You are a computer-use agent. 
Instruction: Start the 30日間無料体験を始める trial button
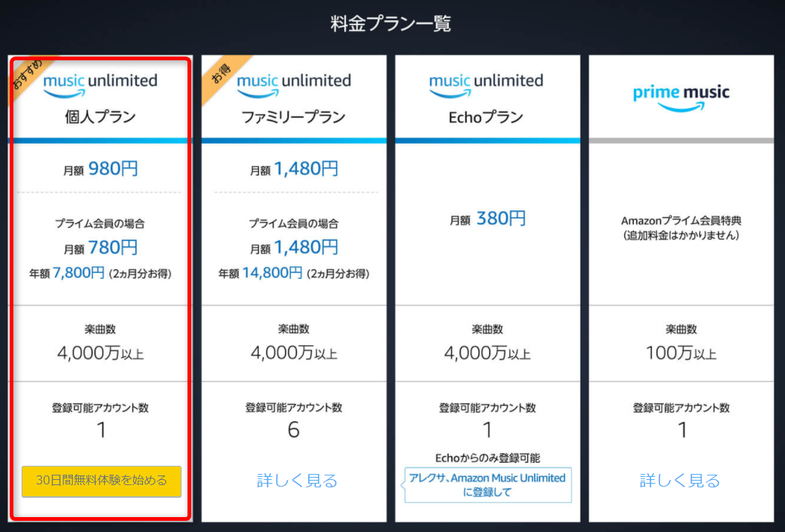pyautogui.click(x=102, y=481)
